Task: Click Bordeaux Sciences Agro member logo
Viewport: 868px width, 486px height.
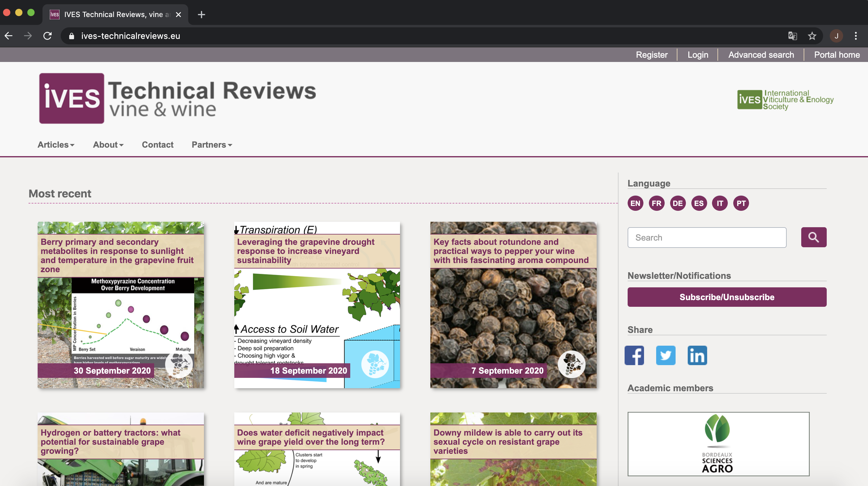Action: pyautogui.click(x=718, y=443)
